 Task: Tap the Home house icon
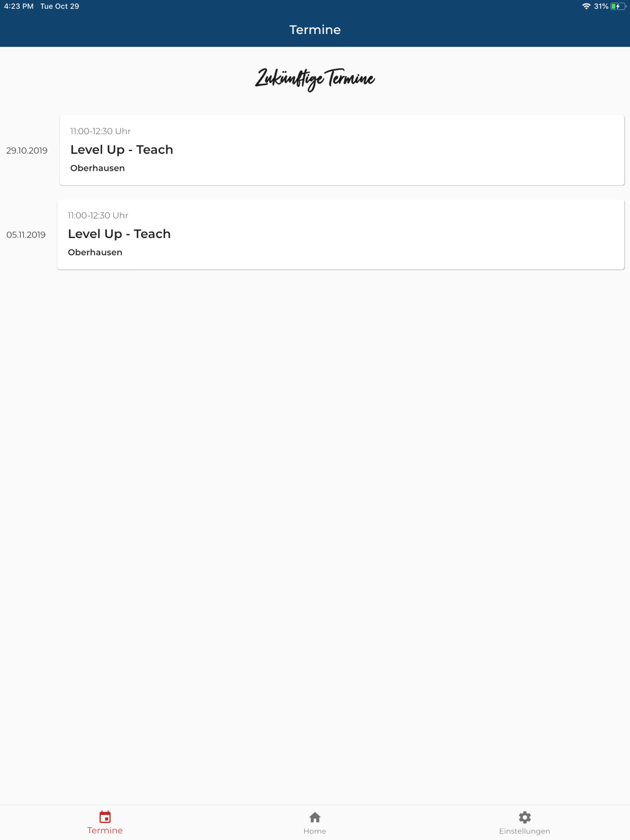coord(315,817)
